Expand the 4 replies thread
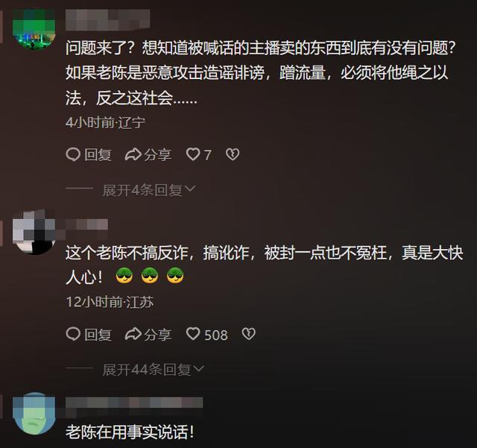 [x=142, y=191]
